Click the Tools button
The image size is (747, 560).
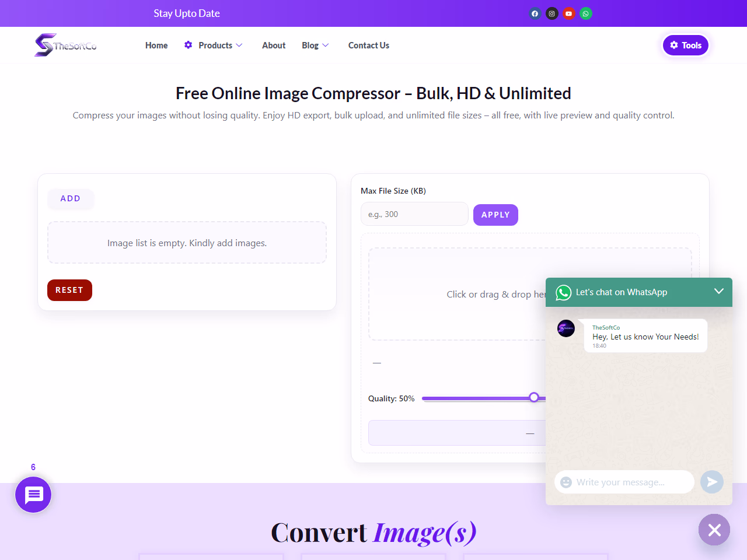tap(685, 45)
